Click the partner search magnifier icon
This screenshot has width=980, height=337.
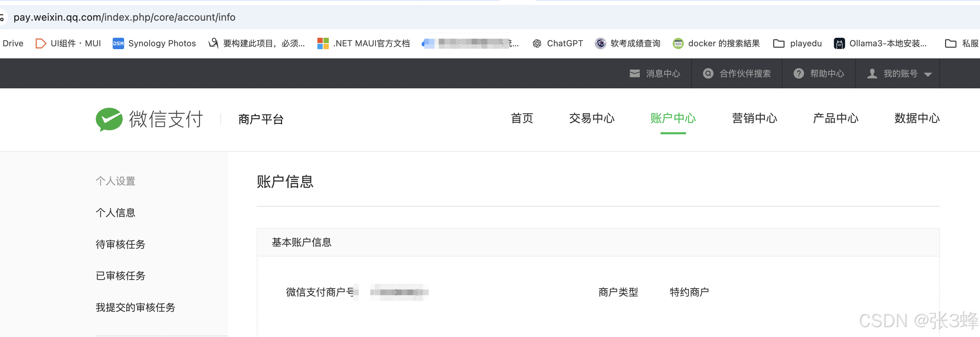coord(708,73)
